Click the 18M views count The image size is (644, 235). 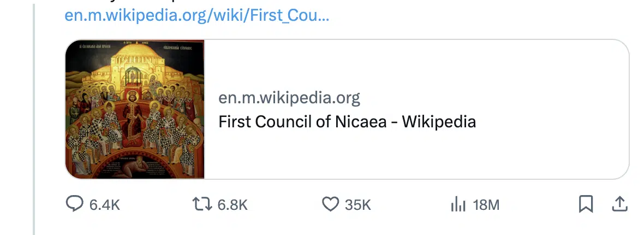coord(486,204)
